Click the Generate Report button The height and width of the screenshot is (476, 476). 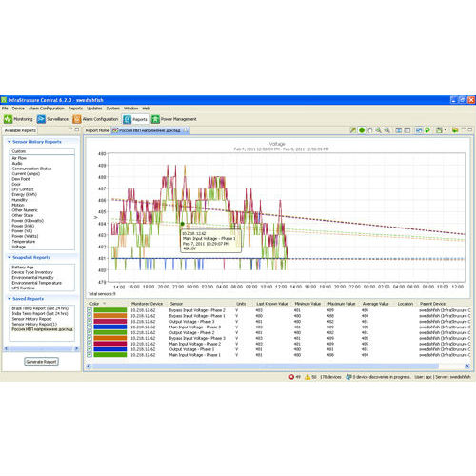point(41,362)
